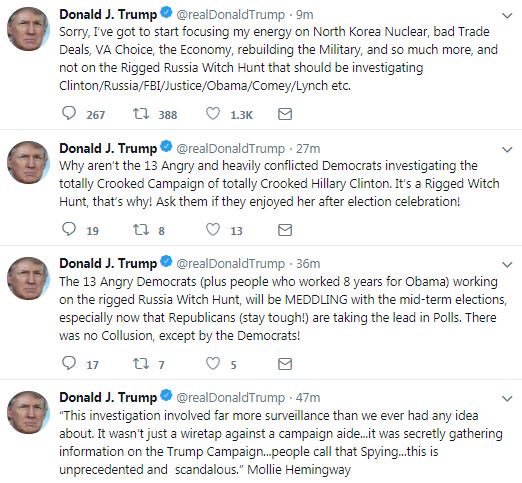Message the 36m tweet via envelope icon
The height and width of the screenshot is (483, 522).
click(285, 364)
